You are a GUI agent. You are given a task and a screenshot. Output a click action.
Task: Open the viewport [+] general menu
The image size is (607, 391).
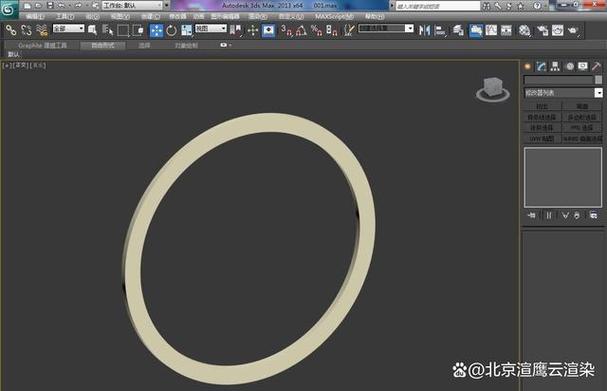coord(7,65)
